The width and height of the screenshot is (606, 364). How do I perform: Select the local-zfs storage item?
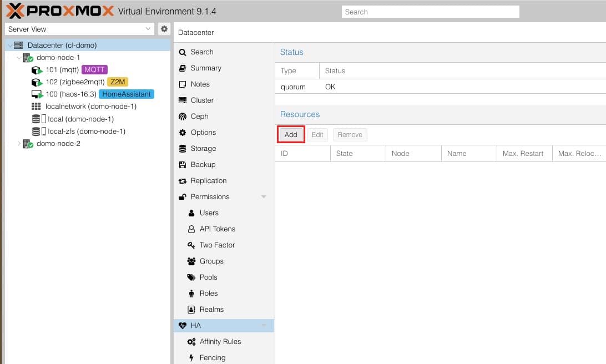coord(86,132)
